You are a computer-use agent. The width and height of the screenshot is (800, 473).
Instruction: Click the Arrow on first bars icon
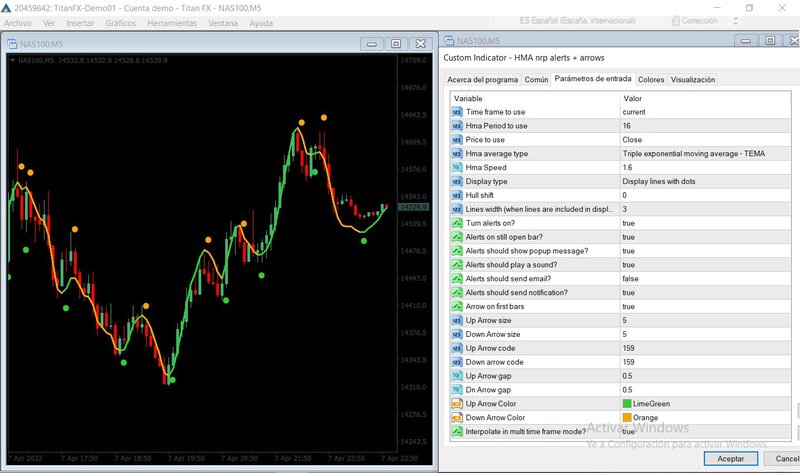[457, 306]
